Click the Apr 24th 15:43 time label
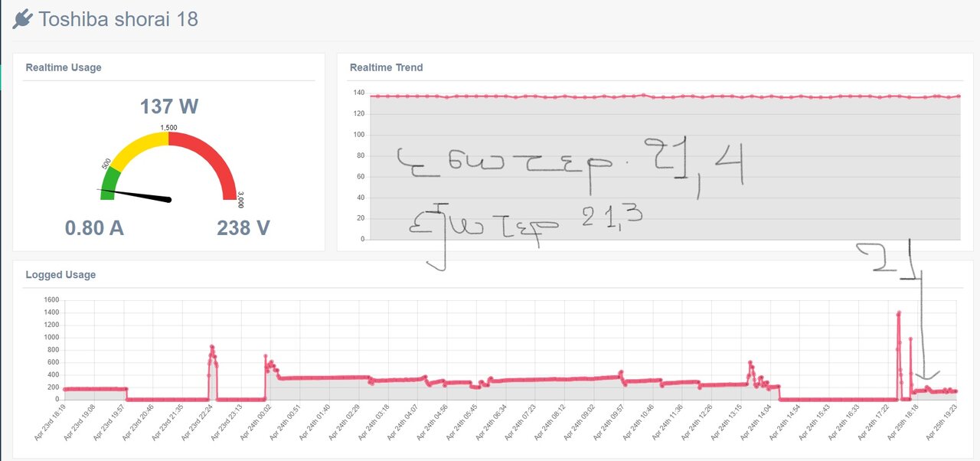 (x=815, y=422)
